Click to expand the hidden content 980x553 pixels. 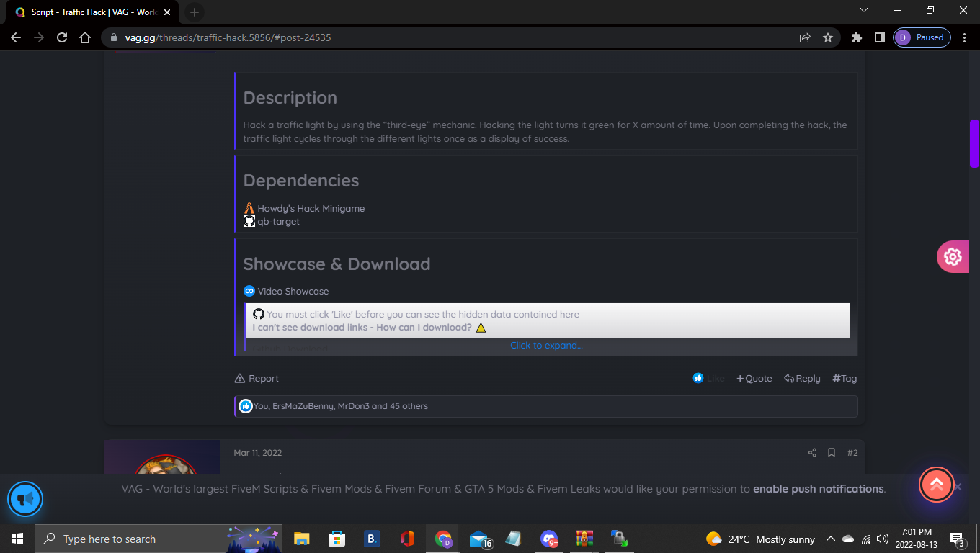point(546,346)
